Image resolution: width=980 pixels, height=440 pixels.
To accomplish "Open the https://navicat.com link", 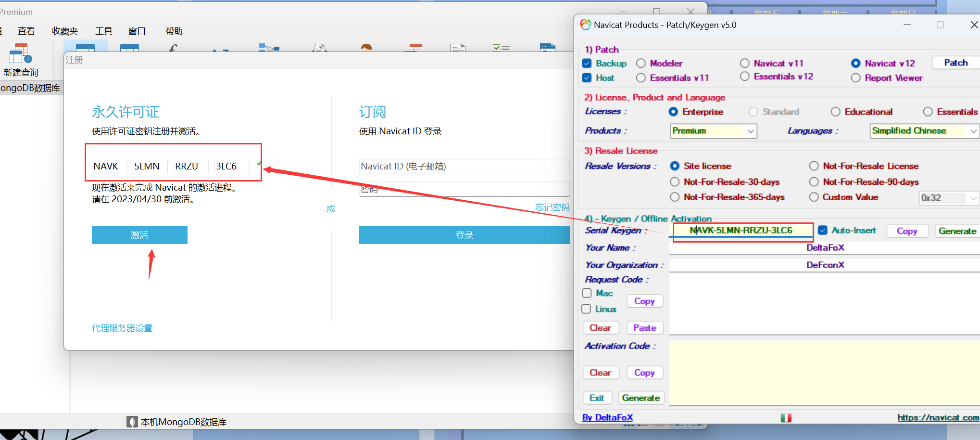I will point(938,418).
